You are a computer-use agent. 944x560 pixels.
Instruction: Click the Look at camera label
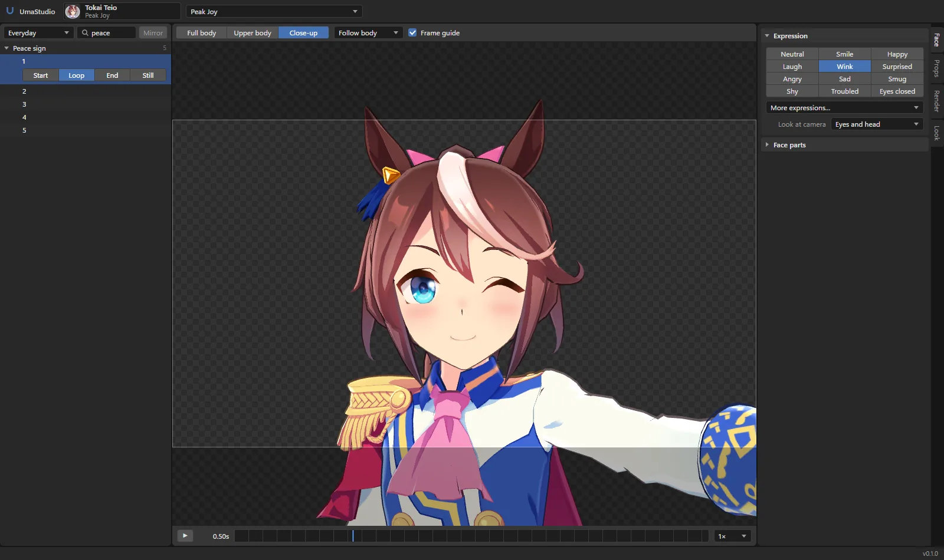coord(802,124)
